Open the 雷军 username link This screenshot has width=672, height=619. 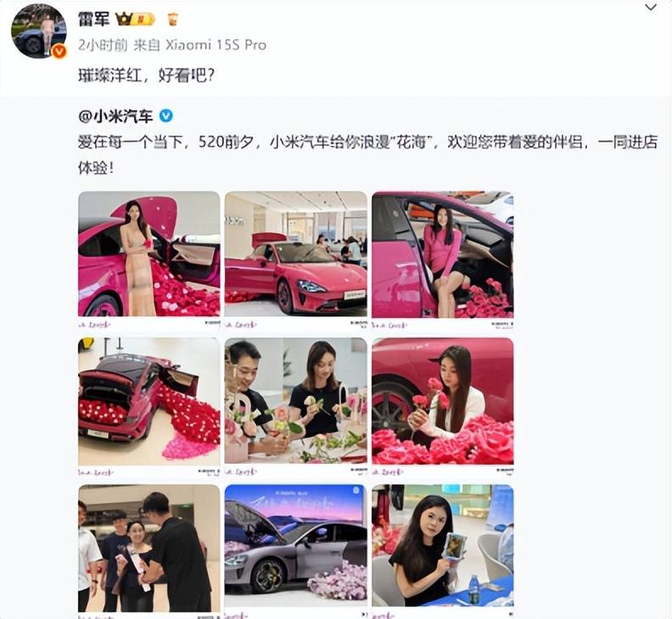pos(94,20)
